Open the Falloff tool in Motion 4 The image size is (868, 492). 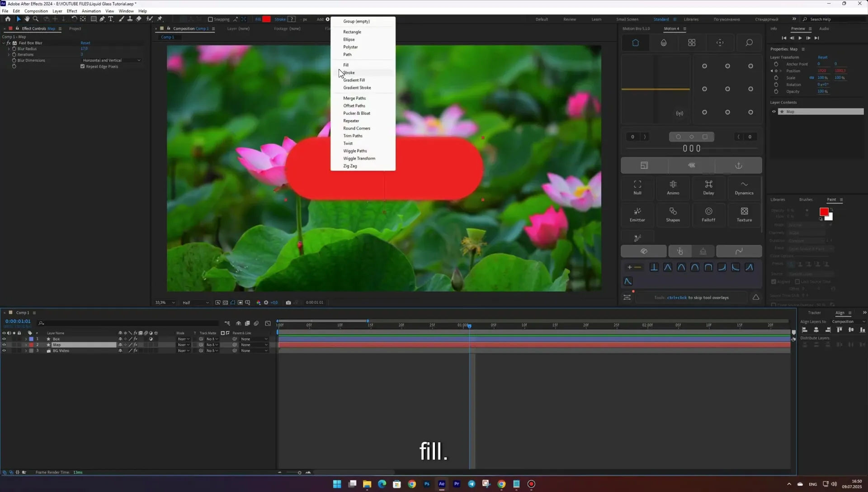708,214
